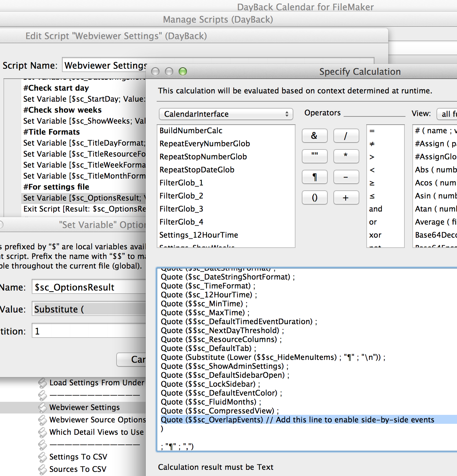Click the minus operator button
Image resolution: width=457 pixels, height=476 pixels.
pos(346,177)
